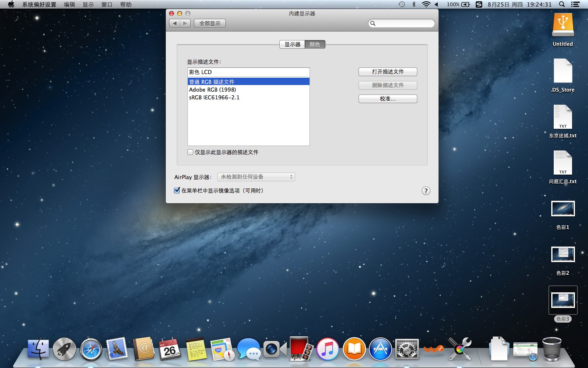
Task: Click the 打开描述文件 button
Action: click(x=388, y=72)
